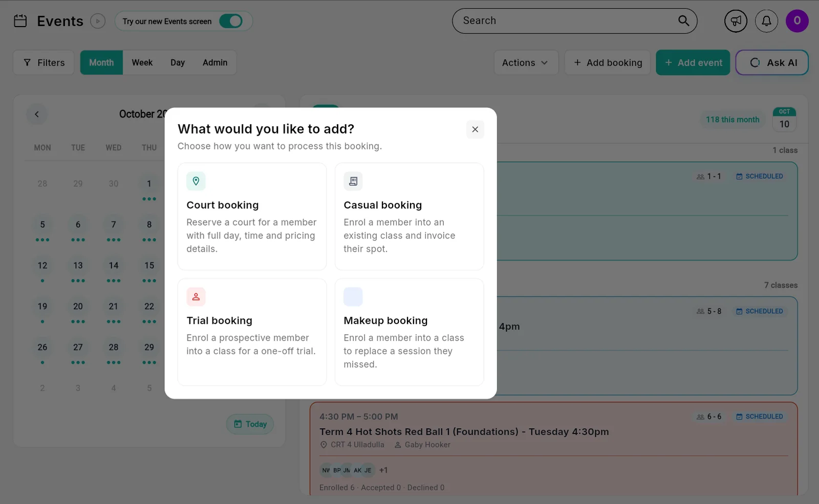Switch to the Admin tab

pyautogui.click(x=215, y=62)
